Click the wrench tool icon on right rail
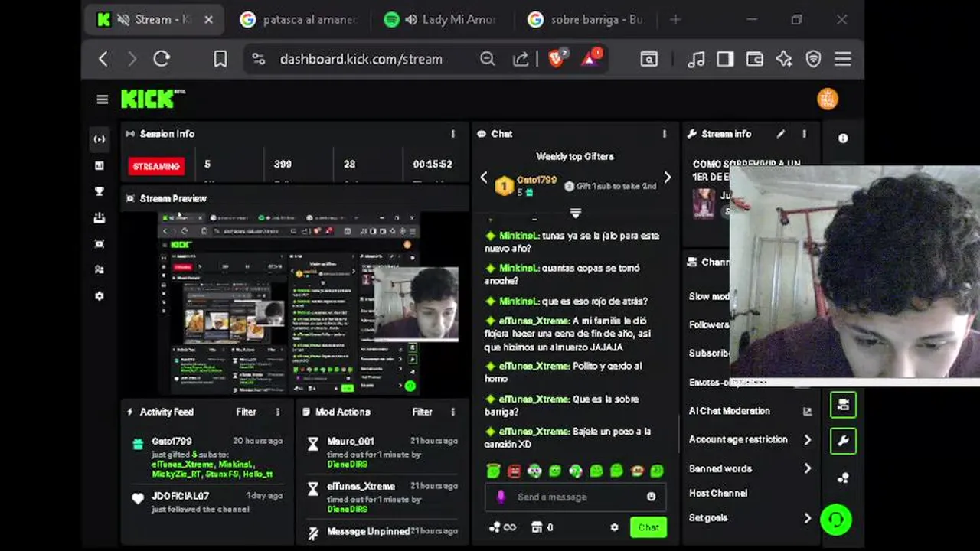The image size is (980, 551). pos(843,440)
